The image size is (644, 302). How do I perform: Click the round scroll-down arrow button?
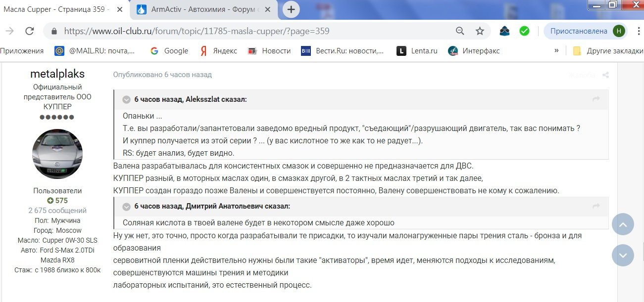pyautogui.click(x=623, y=255)
